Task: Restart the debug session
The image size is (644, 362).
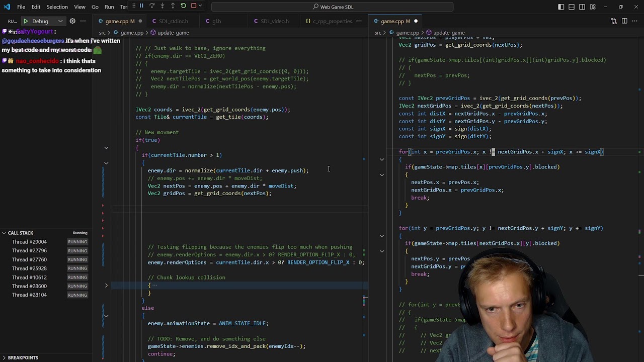Action: pyautogui.click(x=183, y=6)
